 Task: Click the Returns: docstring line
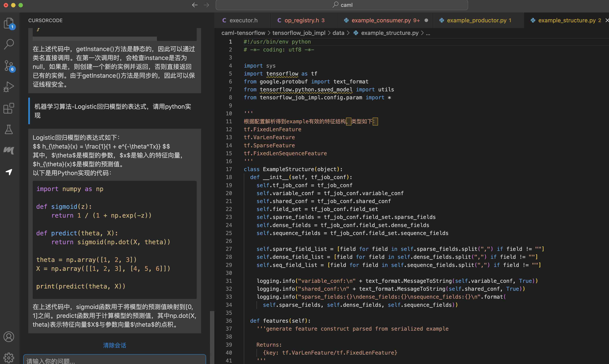(x=269, y=345)
